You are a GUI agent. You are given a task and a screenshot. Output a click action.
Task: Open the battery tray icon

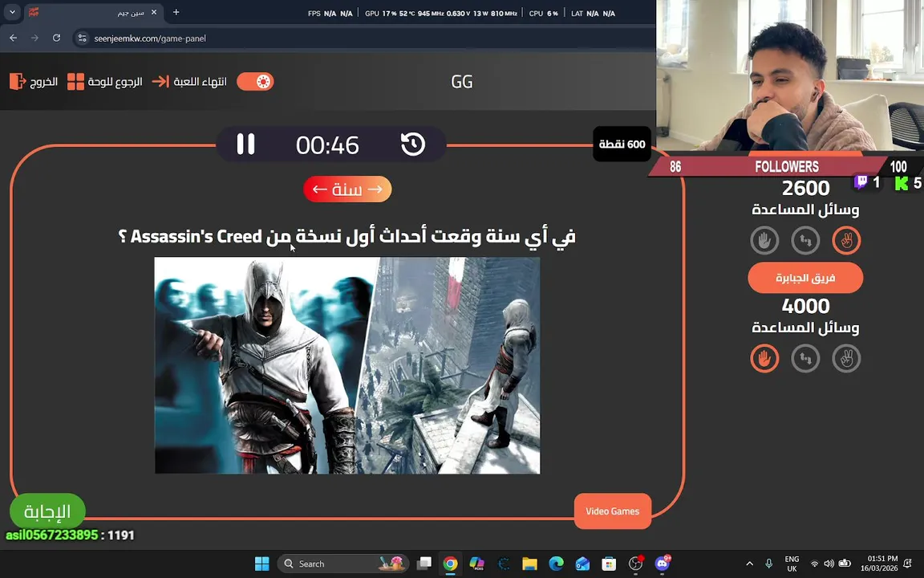coord(845,564)
